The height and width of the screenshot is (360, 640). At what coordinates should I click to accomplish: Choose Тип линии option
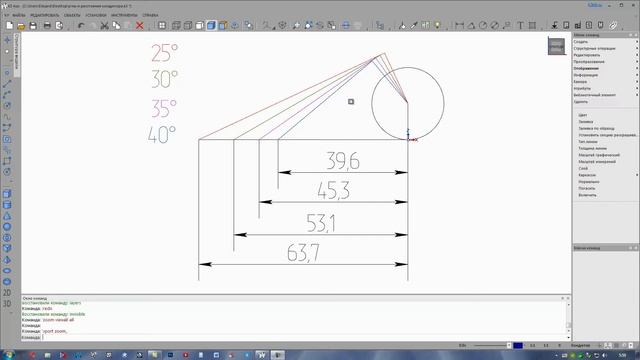coord(588,142)
